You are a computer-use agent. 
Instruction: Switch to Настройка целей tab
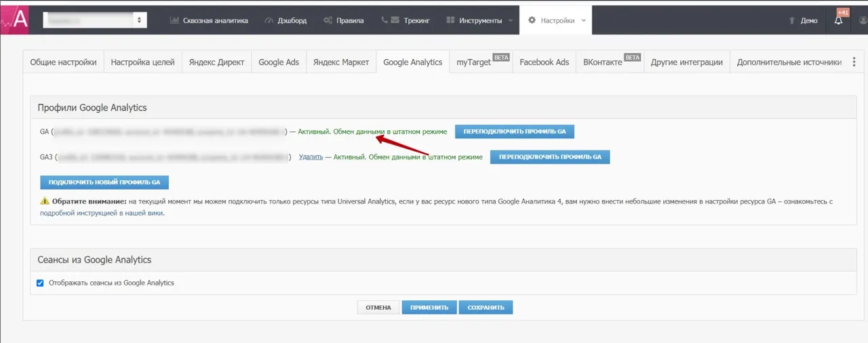(x=143, y=62)
